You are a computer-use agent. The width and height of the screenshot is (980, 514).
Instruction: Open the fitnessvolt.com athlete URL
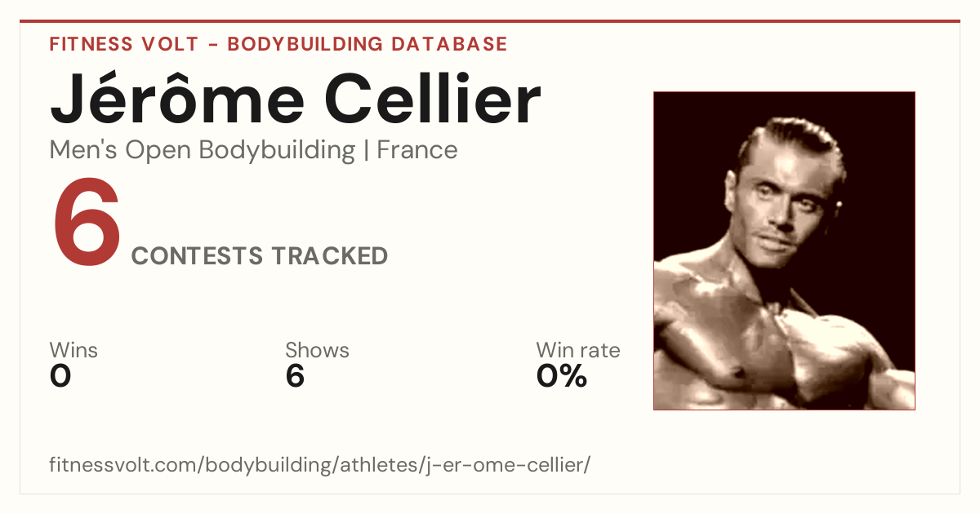pyautogui.click(x=319, y=466)
